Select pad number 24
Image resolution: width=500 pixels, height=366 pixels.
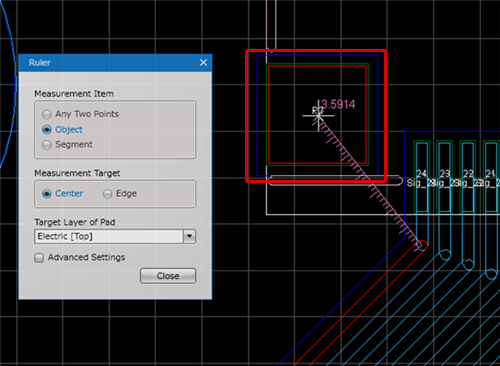pyautogui.click(x=421, y=177)
